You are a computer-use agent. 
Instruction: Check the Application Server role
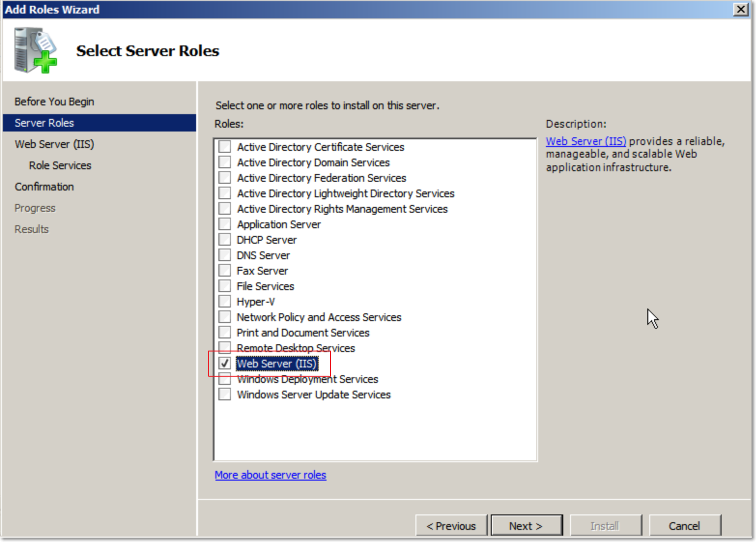(224, 224)
